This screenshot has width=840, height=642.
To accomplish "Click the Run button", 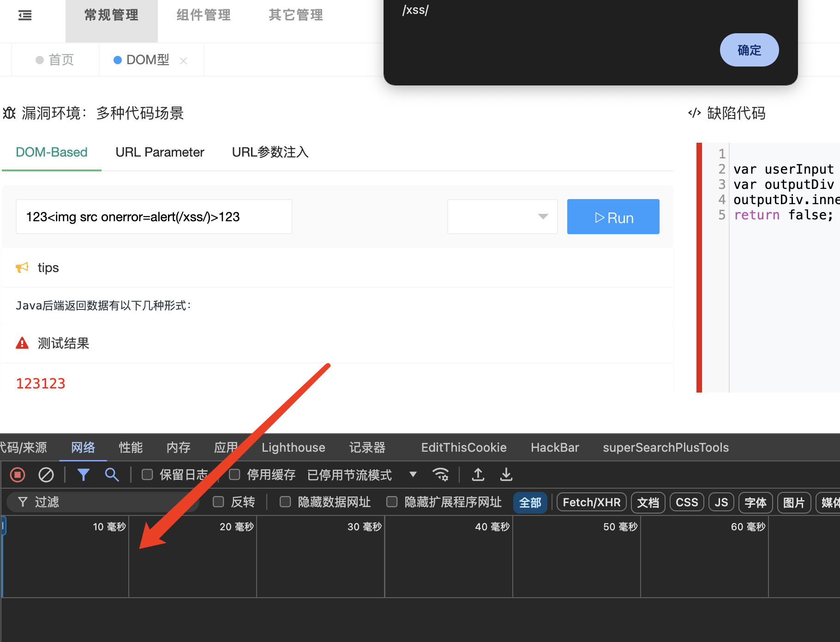I will 613,217.
